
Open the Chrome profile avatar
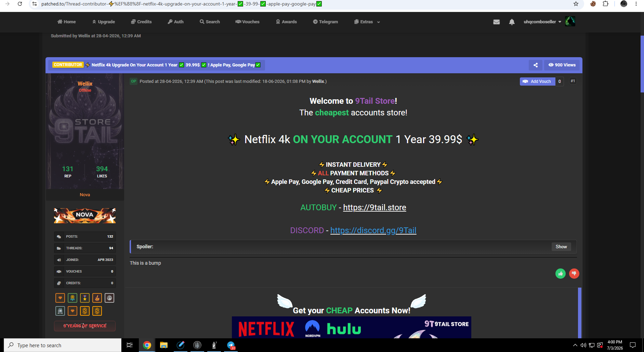pos(624,4)
